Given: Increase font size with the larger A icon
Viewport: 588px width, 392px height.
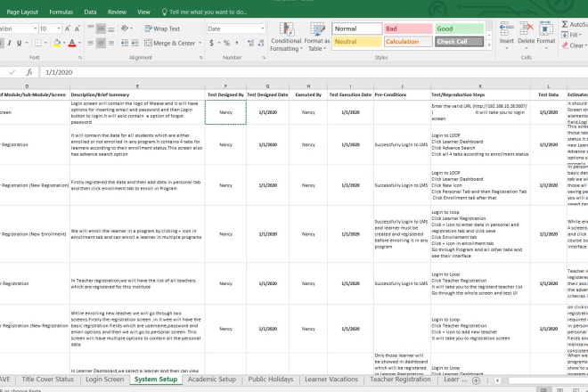Looking at the screenshot, I should point(68,29).
